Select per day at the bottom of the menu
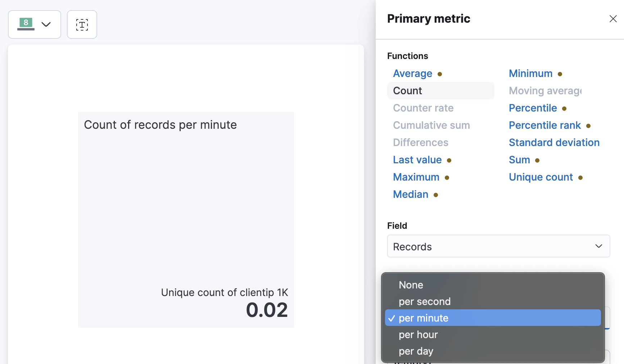 [x=416, y=351]
